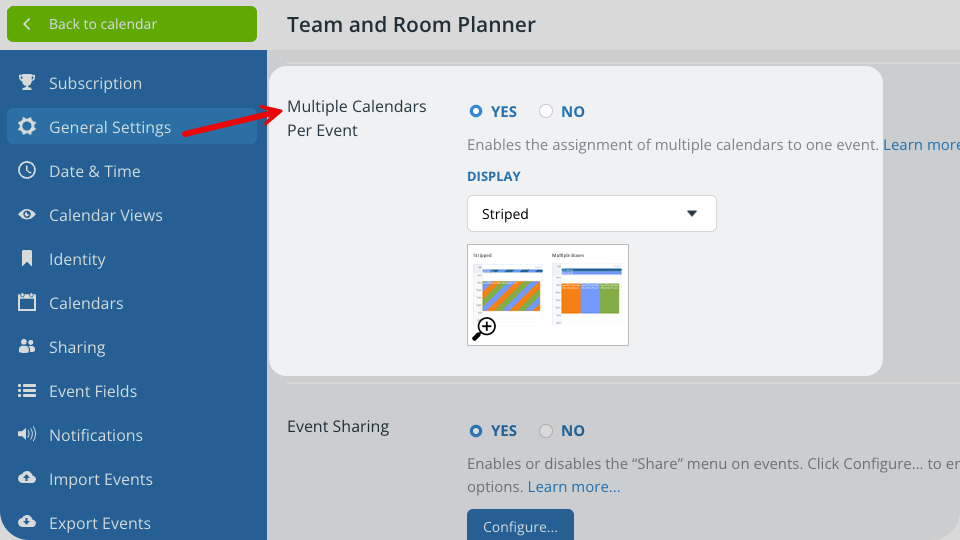The image size is (960, 540).
Task: Click the General Settings gear icon
Action: 27,127
